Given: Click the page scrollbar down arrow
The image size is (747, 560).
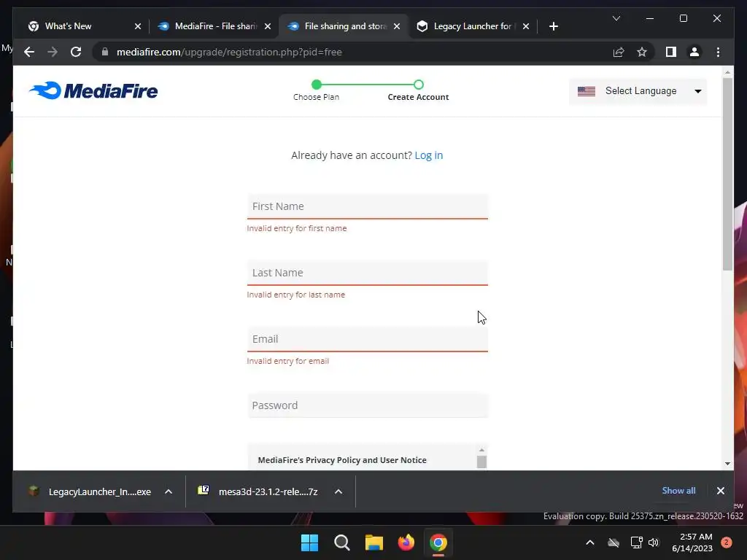Looking at the screenshot, I should 727,463.
